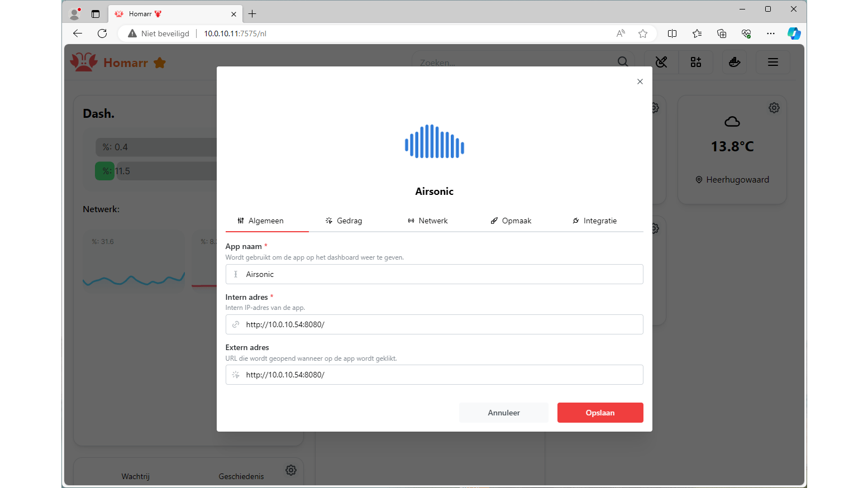Close the Homarr browser tab
868x488 pixels.
[233, 14]
